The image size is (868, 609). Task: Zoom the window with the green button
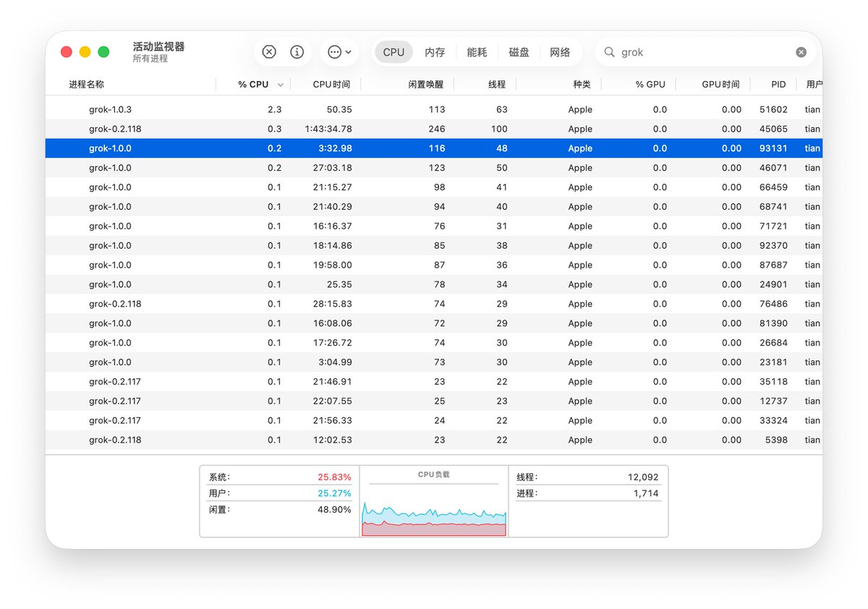[104, 52]
